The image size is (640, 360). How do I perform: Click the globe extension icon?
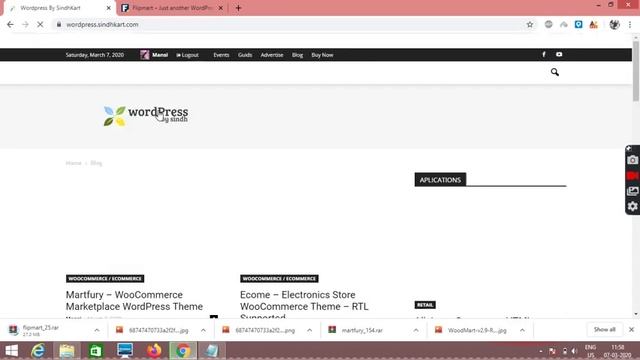pyautogui.click(x=549, y=24)
